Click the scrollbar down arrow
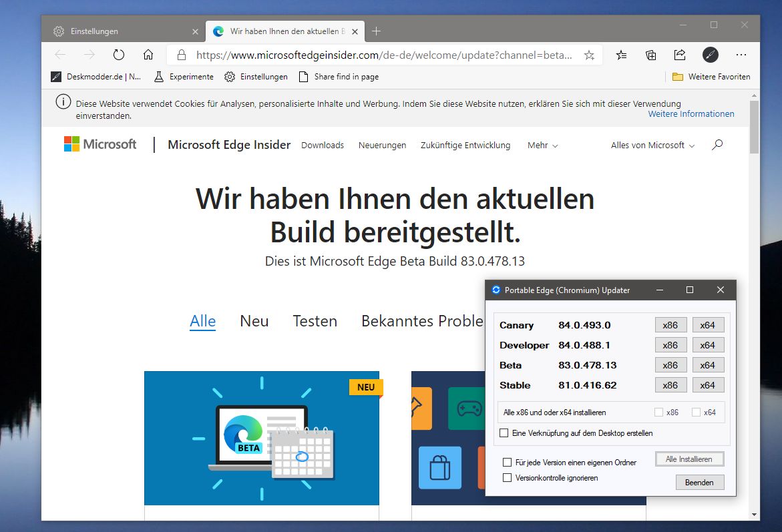This screenshot has width=782, height=532. [754, 515]
